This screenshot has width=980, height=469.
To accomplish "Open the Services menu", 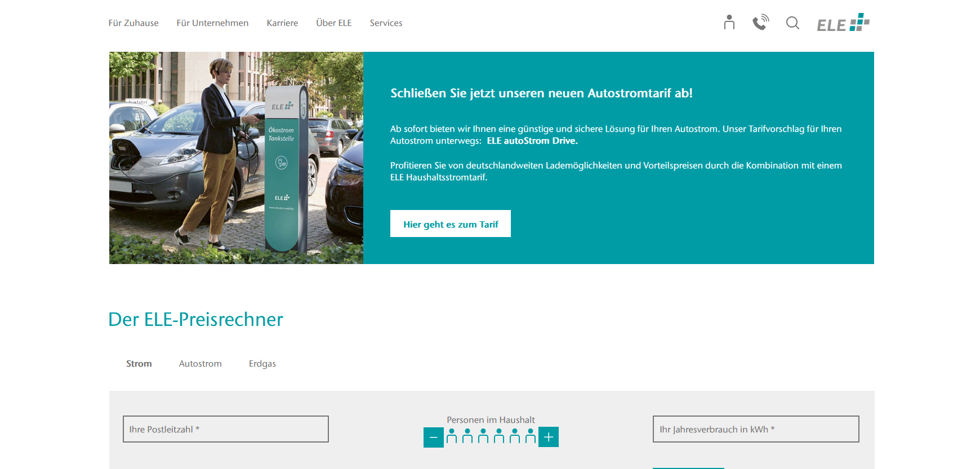I will click(x=386, y=23).
